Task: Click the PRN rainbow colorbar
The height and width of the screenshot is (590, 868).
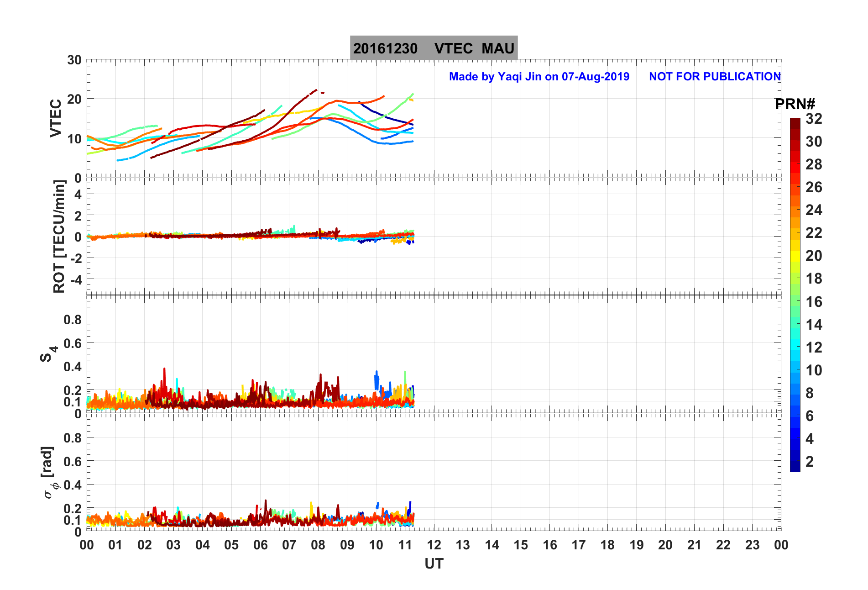Action: point(795,295)
